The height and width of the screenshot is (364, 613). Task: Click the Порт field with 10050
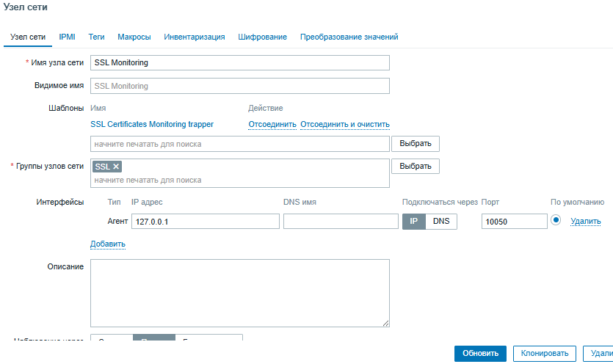click(x=514, y=222)
